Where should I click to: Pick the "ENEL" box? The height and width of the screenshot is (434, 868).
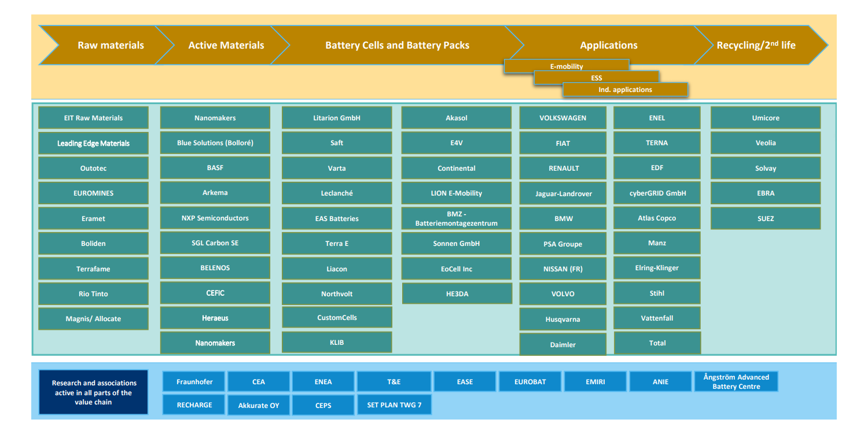tap(657, 118)
